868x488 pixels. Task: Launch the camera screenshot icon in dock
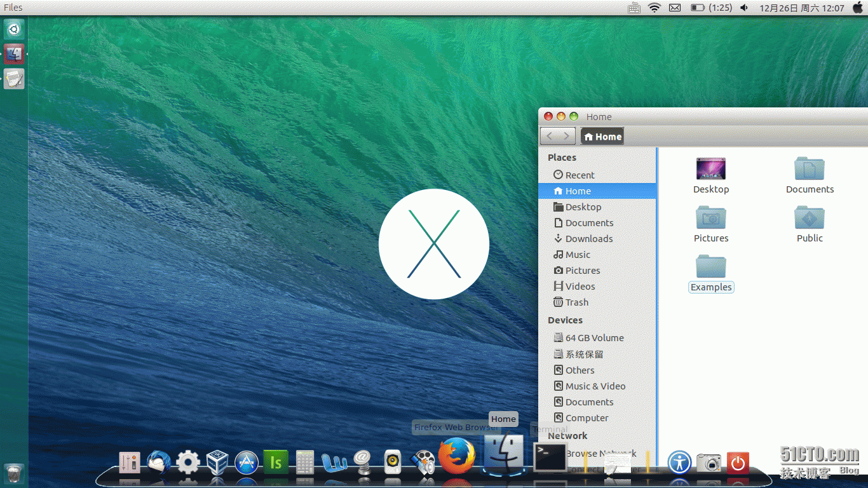click(709, 463)
